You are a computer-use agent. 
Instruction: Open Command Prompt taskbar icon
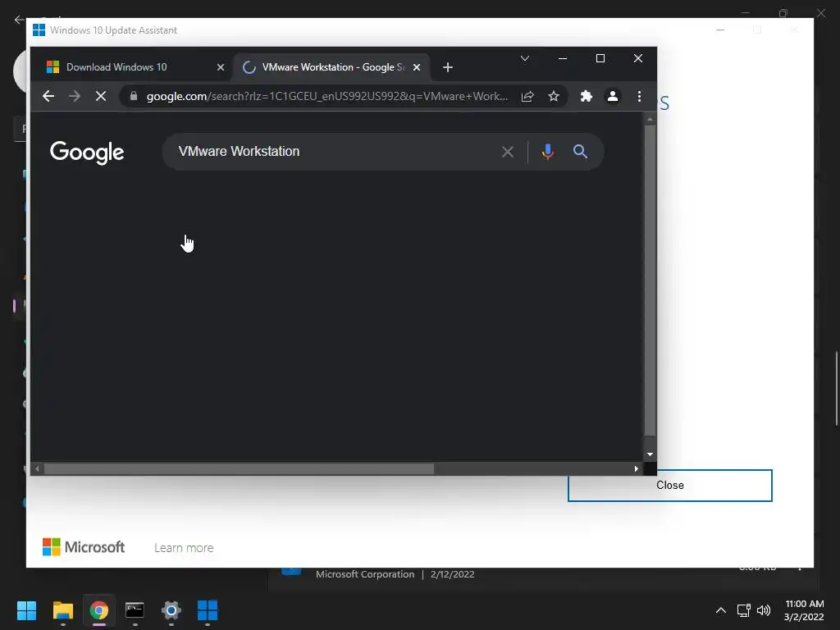point(135,610)
